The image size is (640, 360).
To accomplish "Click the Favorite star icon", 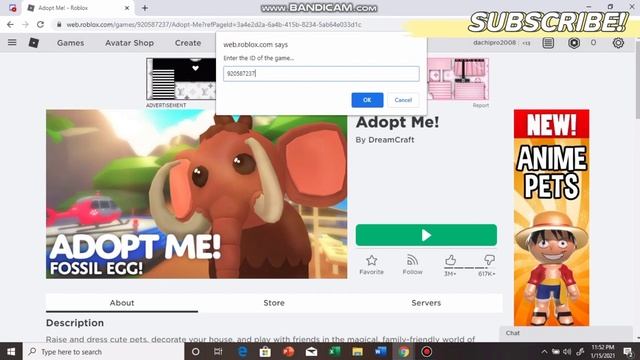I will (371, 260).
